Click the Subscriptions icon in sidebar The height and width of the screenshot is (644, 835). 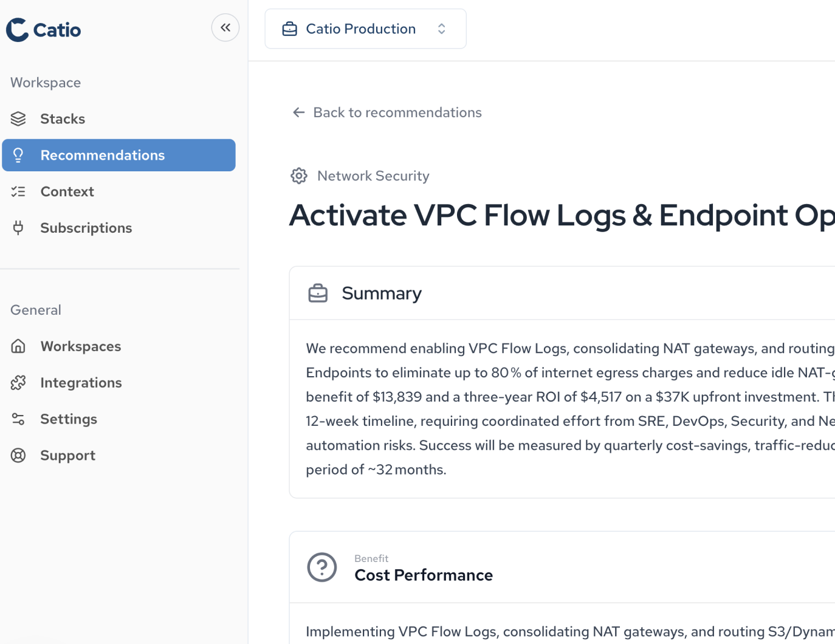click(x=18, y=227)
